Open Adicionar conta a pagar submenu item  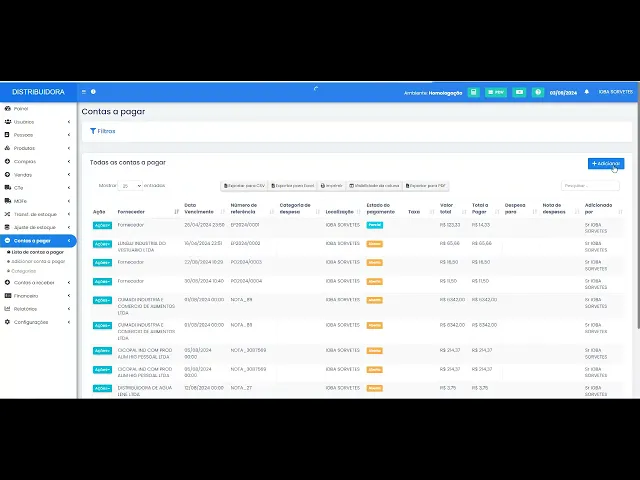pos(38,261)
